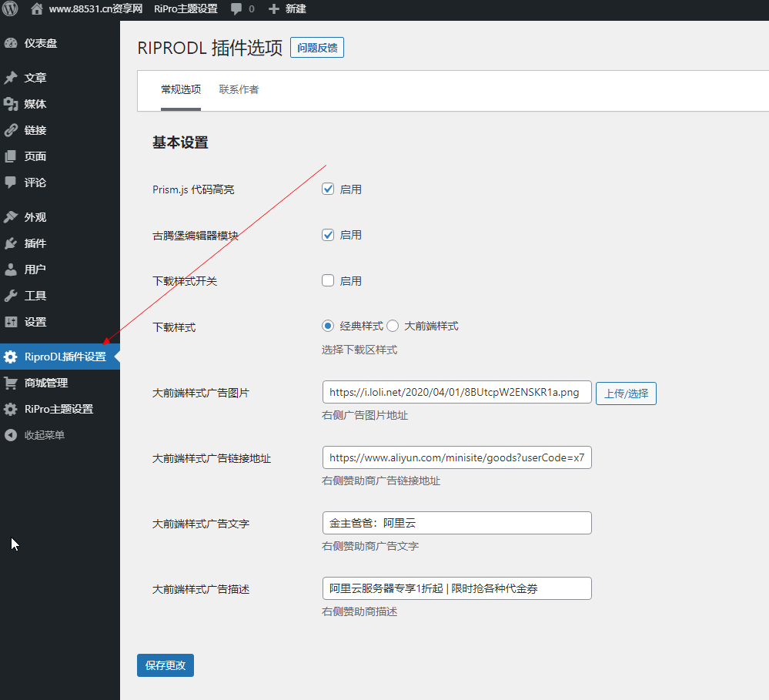Click the 外观 paintbrush icon
The width and height of the screenshot is (769, 700).
pyautogui.click(x=11, y=217)
